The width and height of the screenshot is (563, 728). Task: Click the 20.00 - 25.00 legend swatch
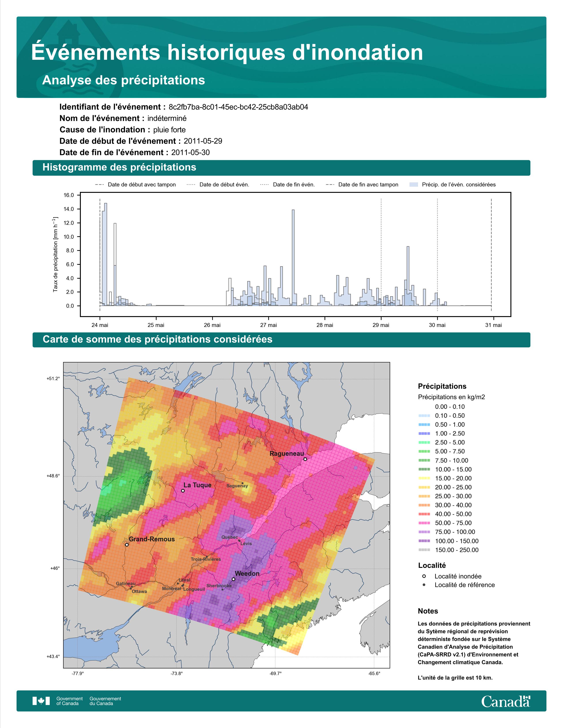click(x=424, y=487)
